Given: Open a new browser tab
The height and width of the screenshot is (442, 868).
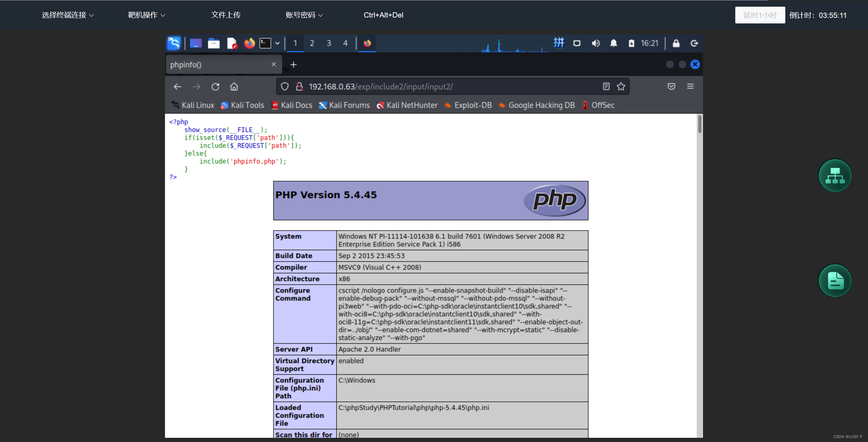Looking at the screenshot, I should (294, 64).
